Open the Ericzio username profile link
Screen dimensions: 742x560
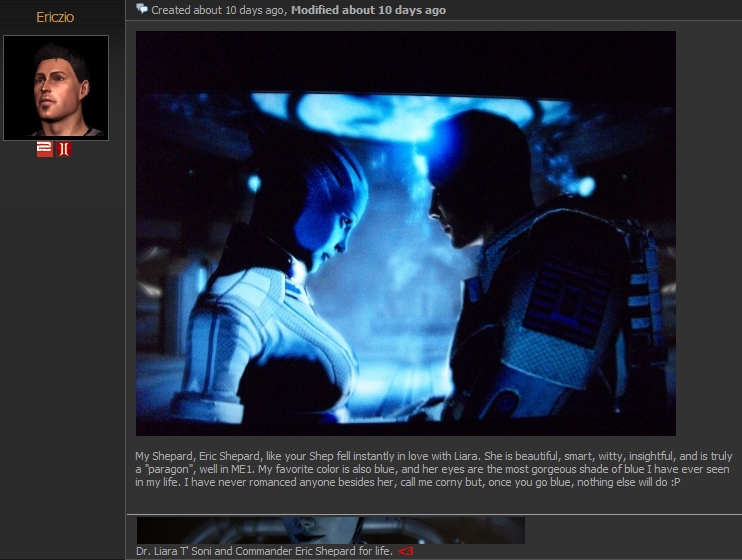(55, 17)
